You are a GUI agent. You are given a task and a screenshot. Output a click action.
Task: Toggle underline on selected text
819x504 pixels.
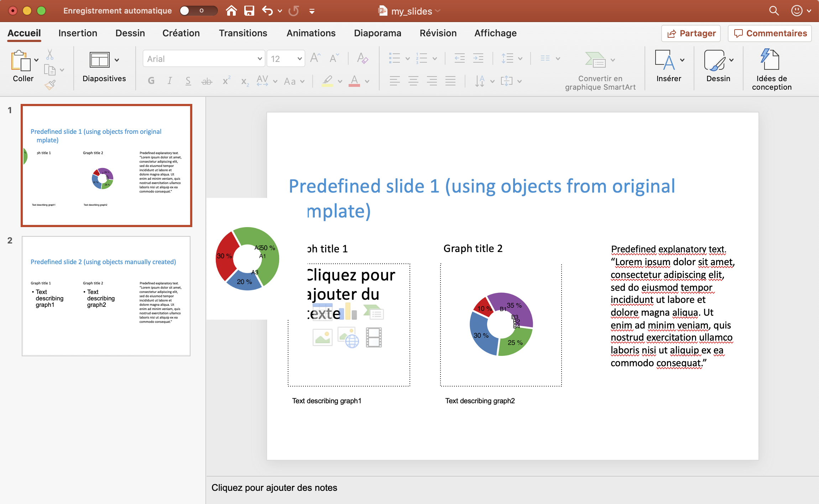(188, 80)
